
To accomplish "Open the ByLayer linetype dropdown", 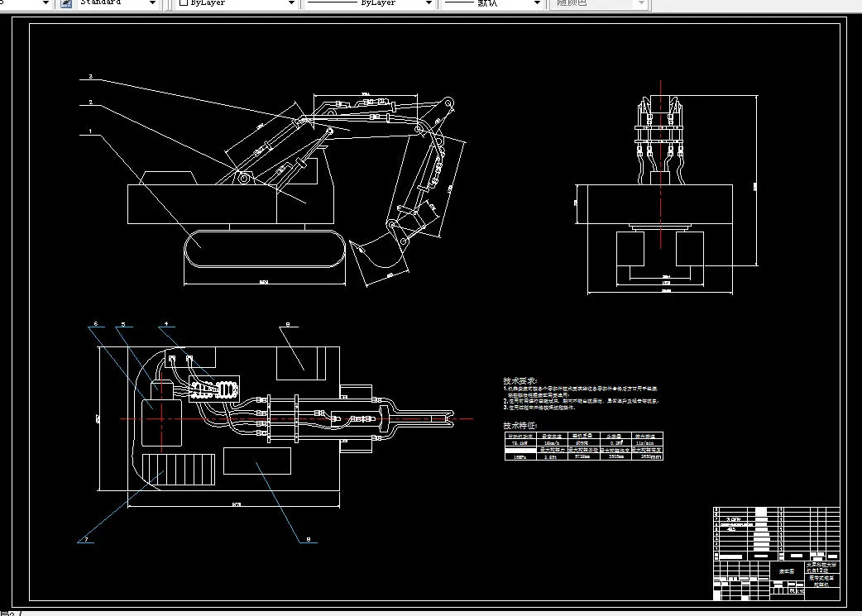I will tap(369, 3).
